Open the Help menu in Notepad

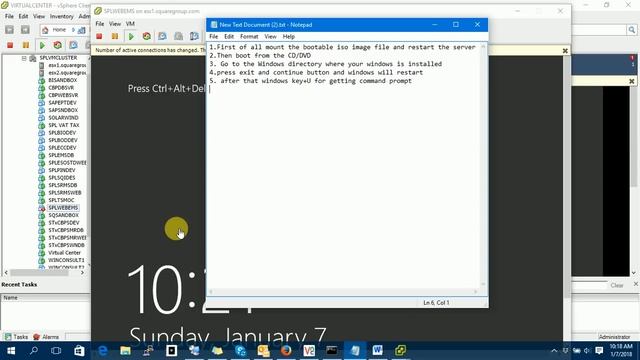pos(289,36)
